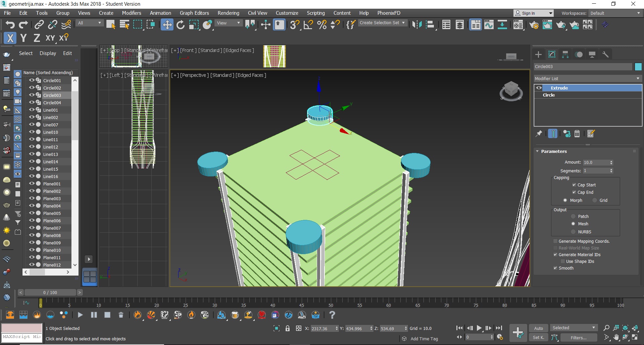This screenshot has width=644, height=345.
Task: Open the Graph Editors menu
Action: coord(194,13)
